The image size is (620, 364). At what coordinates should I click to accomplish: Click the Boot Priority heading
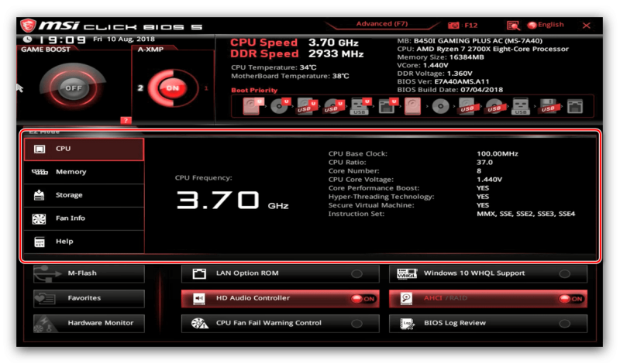coord(254,90)
